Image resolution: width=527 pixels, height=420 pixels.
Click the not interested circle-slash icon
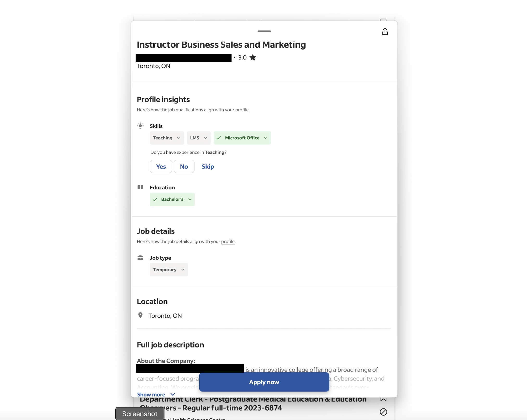(x=383, y=412)
